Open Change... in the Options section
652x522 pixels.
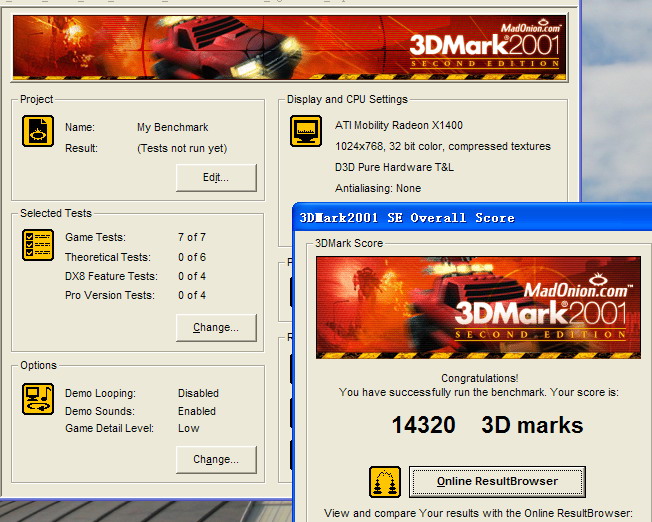[x=216, y=459]
